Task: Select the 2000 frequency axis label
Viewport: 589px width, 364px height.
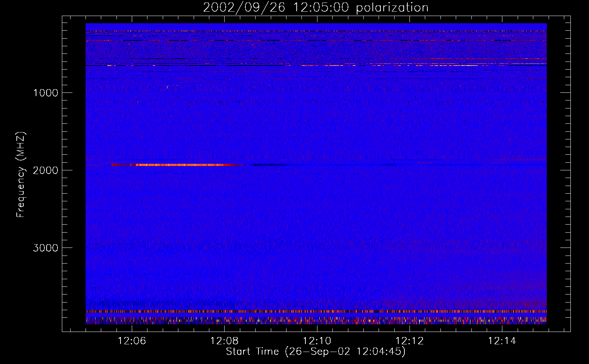Action: pyautogui.click(x=46, y=170)
